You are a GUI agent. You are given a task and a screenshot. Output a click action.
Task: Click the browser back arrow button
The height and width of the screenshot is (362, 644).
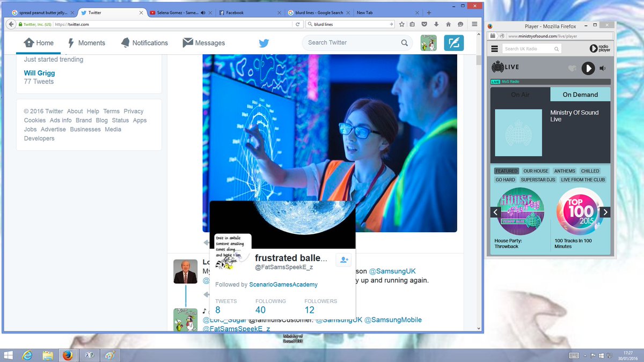tap(11, 24)
